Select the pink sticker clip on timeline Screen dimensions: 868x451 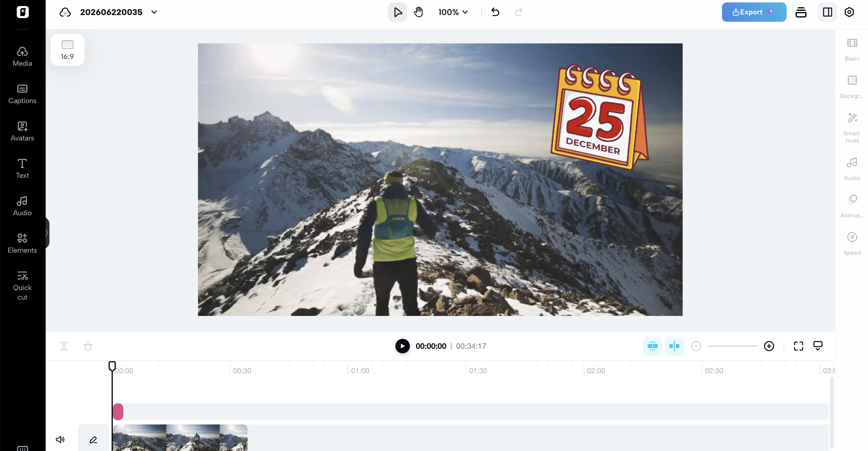pyautogui.click(x=118, y=412)
